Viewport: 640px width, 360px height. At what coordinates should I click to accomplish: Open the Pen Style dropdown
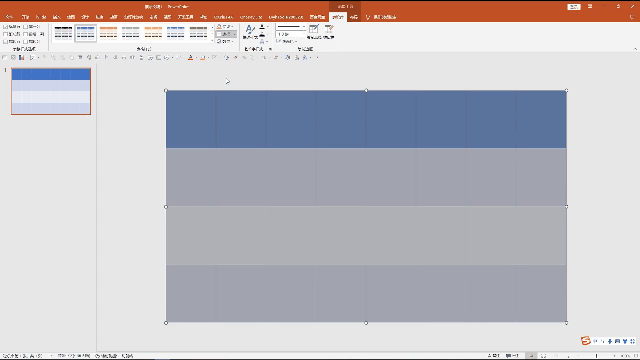pyautogui.click(x=291, y=27)
